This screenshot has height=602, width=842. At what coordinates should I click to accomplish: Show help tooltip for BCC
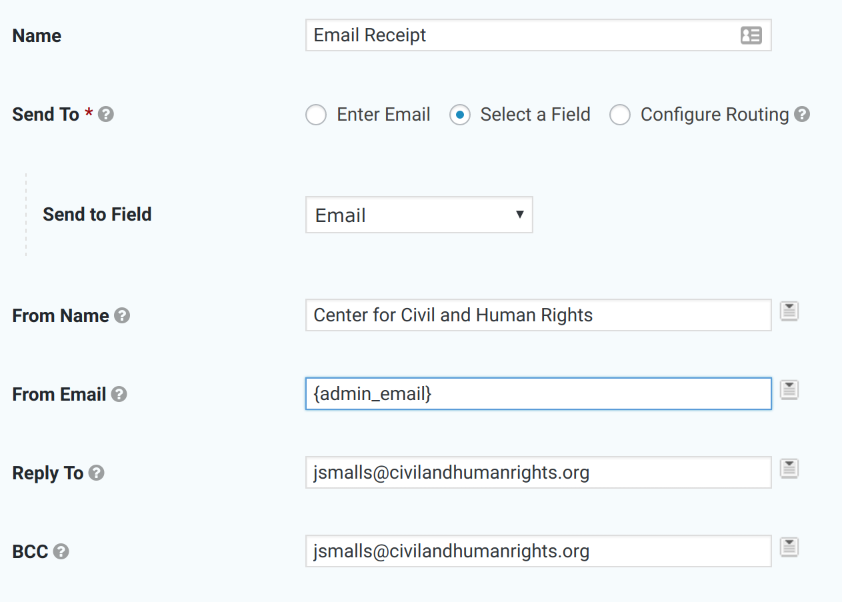61,552
